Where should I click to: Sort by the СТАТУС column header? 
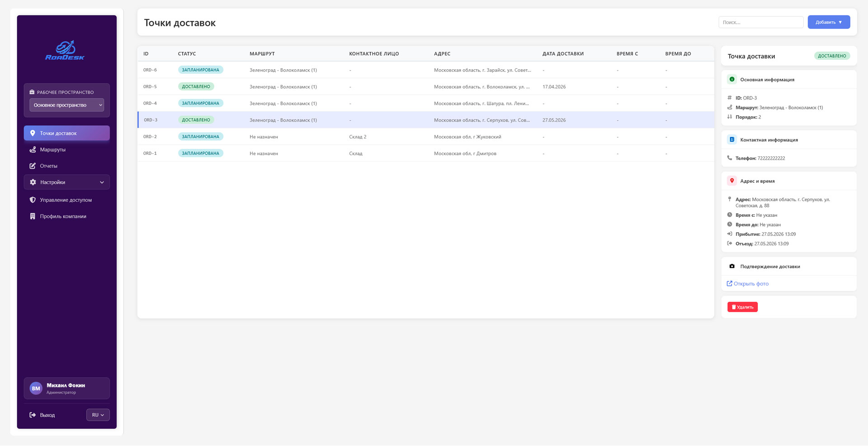187,54
